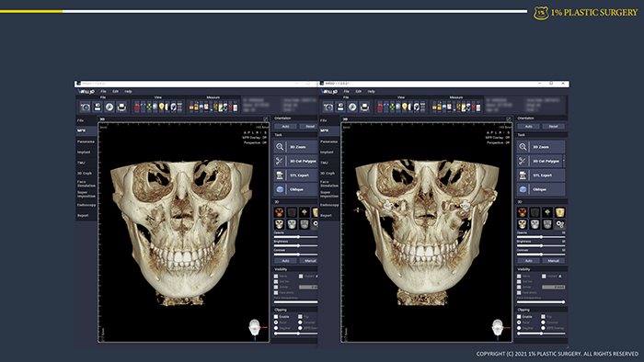Click STL Export in right window

(x=541, y=175)
